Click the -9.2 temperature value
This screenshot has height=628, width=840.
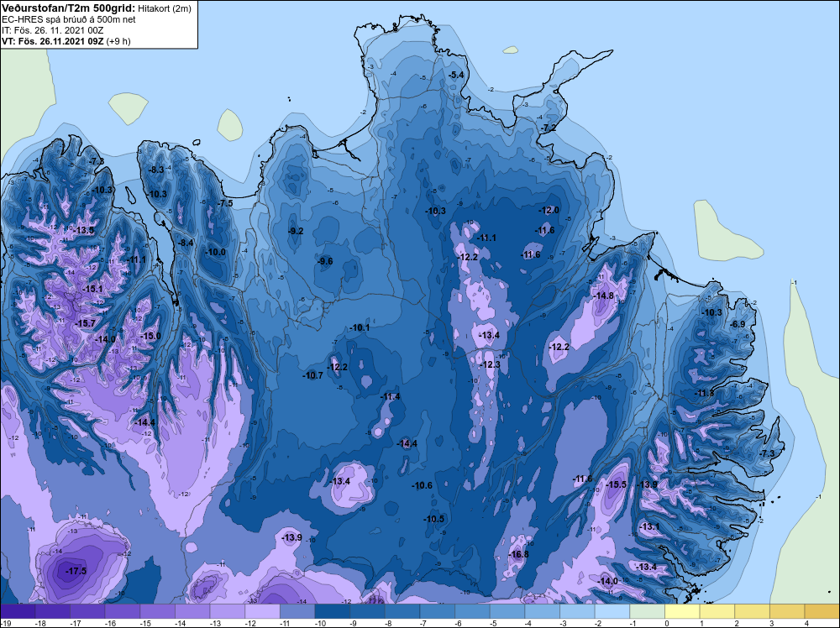point(295,231)
